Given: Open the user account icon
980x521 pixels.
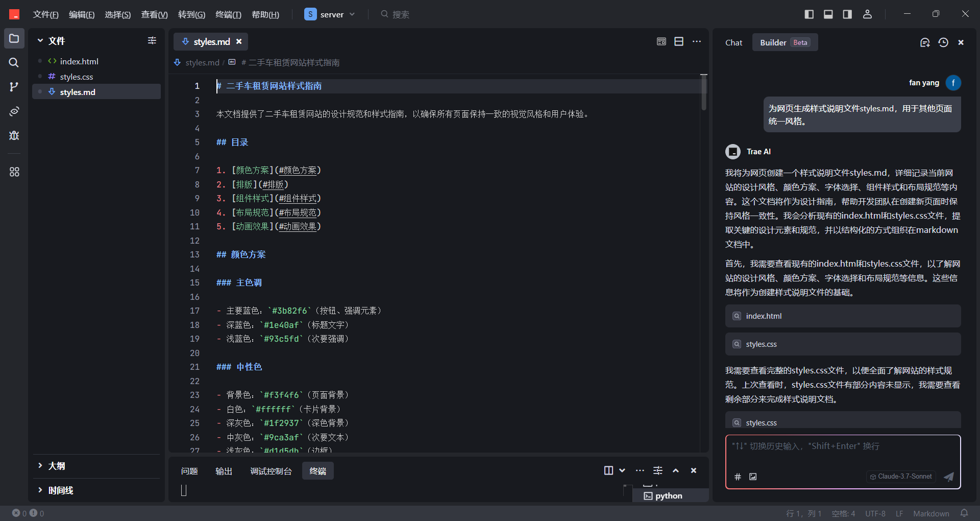Looking at the screenshot, I should (867, 14).
